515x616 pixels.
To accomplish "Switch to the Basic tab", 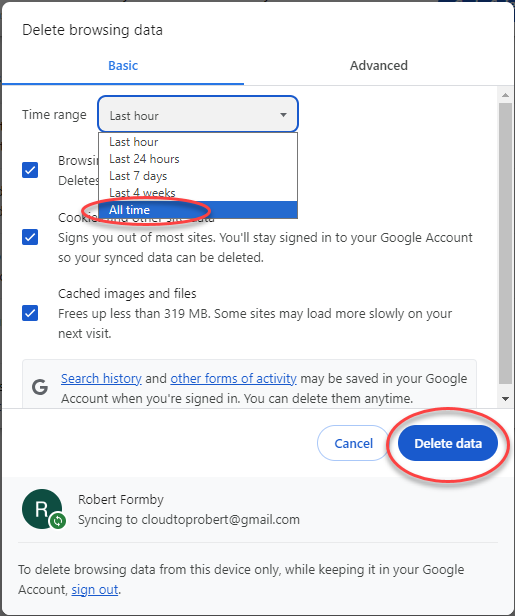I will coord(123,66).
